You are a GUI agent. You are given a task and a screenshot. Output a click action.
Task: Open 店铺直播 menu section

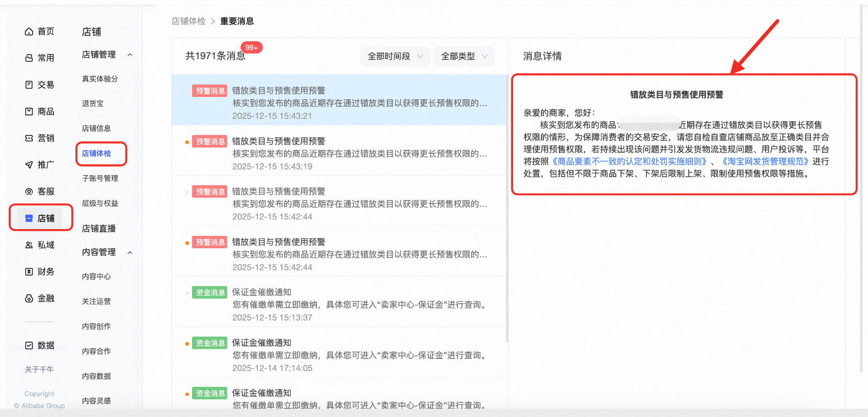(99, 228)
